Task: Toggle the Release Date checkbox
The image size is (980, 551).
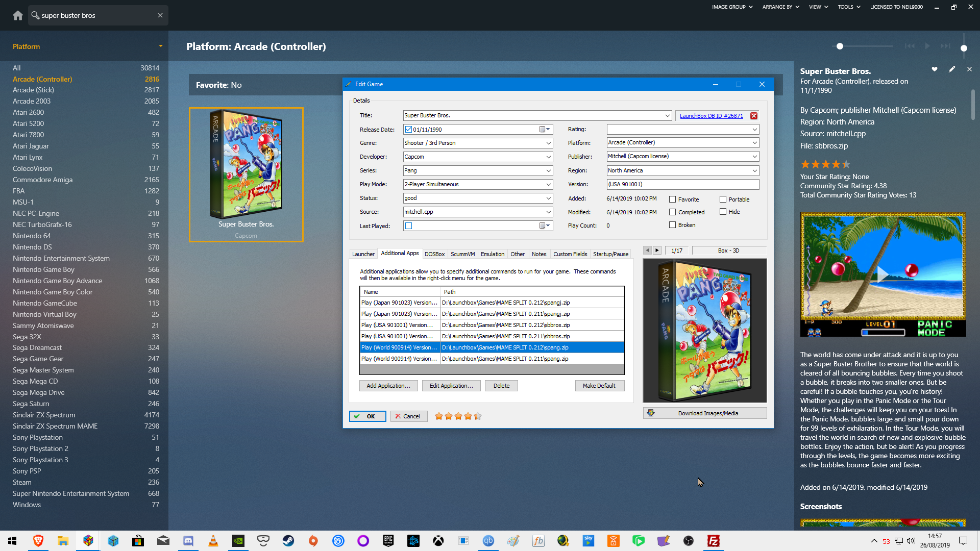Action: coord(408,130)
